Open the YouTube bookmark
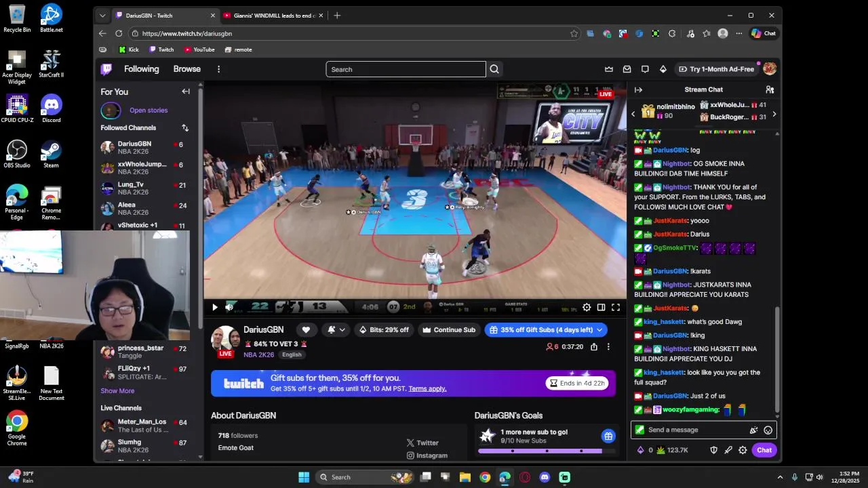This screenshot has height=488, width=868. point(199,49)
